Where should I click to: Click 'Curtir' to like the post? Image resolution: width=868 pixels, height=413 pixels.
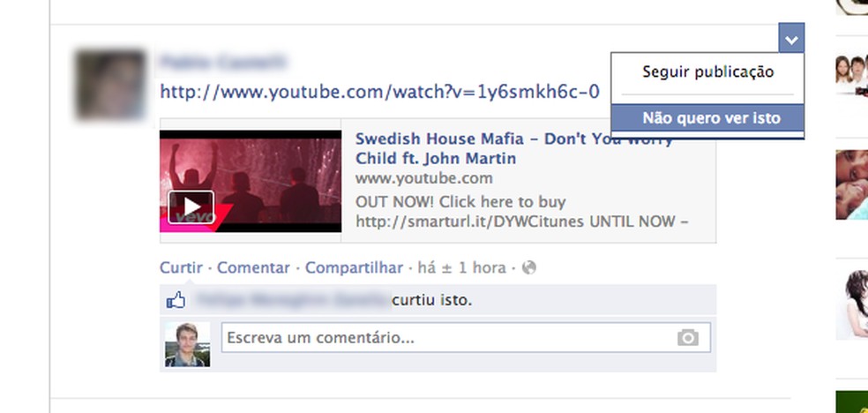(181, 268)
